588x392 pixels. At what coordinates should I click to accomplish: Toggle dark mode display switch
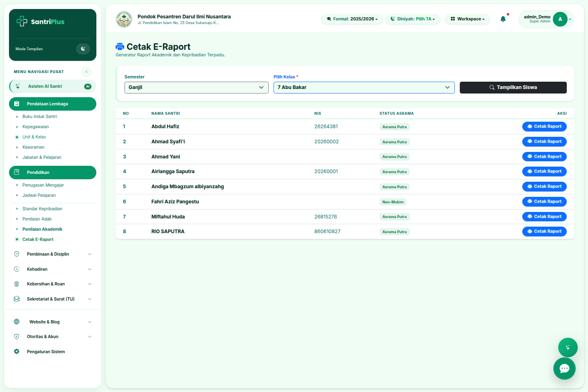click(83, 49)
